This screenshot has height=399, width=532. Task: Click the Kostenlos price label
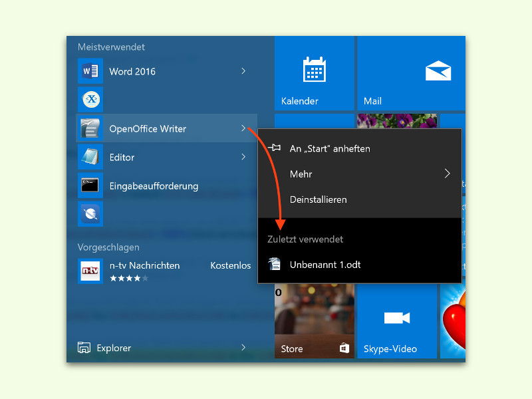pyautogui.click(x=230, y=265)
